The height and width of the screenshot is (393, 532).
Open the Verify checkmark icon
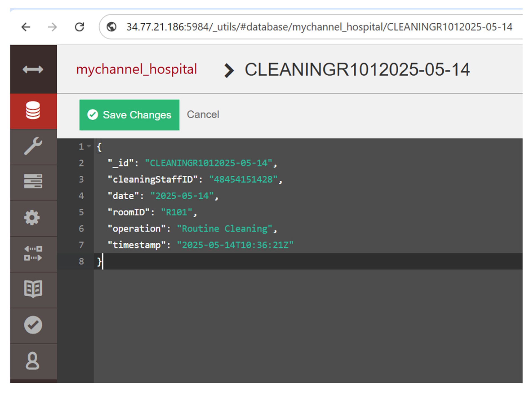33,325
